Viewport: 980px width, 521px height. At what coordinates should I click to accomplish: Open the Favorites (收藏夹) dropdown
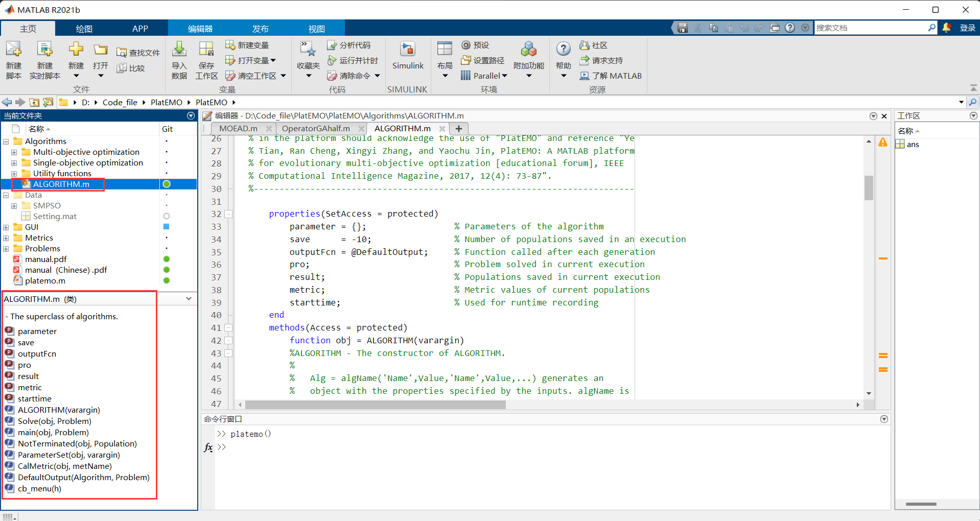point(308,76)
